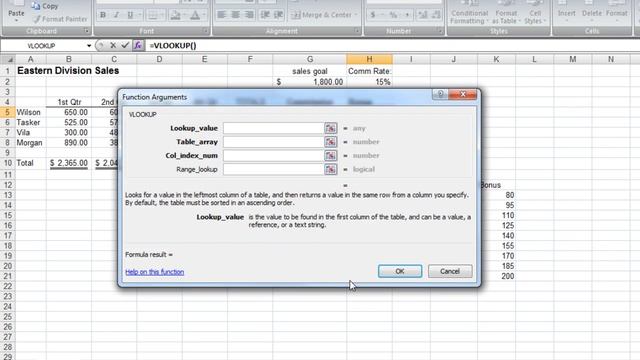Click the Paste clipboard button
640x360 pixels.
[x=16, y=13]
